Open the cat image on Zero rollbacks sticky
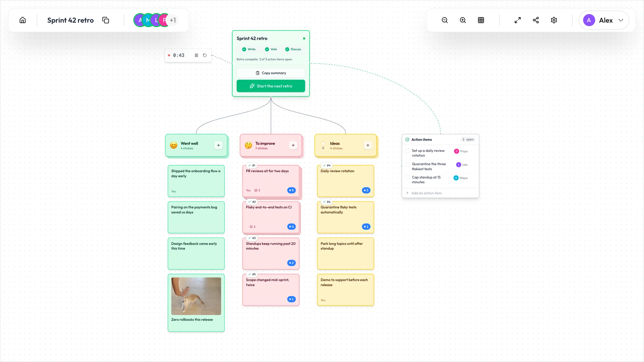 (196, 296)
